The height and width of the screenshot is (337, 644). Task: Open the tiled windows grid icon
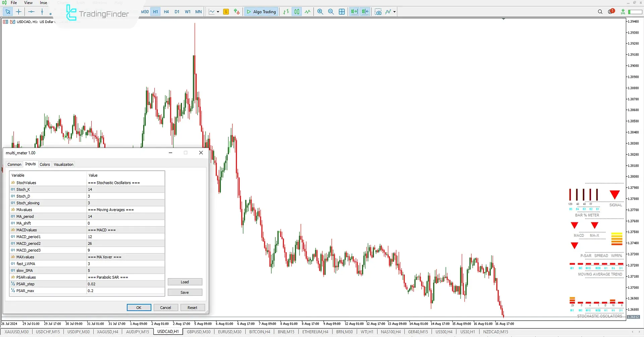tap(342, 11)
